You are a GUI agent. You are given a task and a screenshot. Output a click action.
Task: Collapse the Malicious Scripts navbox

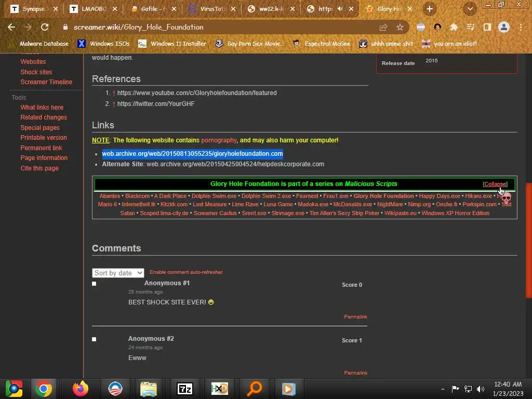pos(495,184)
